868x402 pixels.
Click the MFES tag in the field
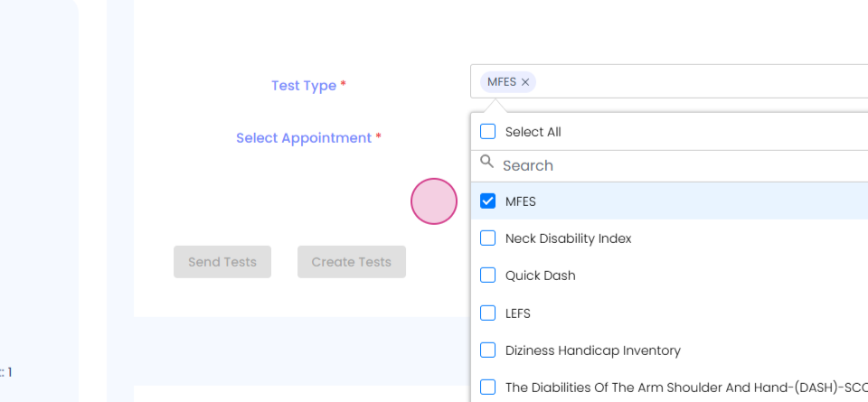(x=502, y=82)
